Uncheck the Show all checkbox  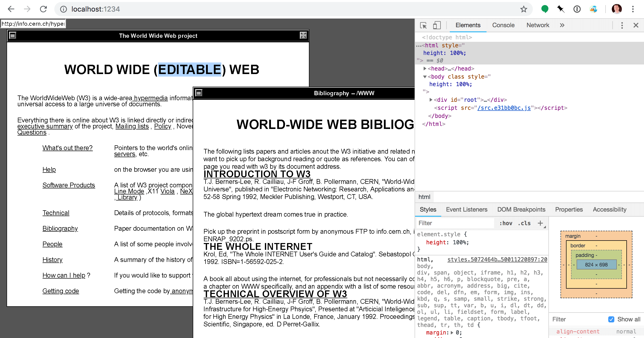[611, 319]
